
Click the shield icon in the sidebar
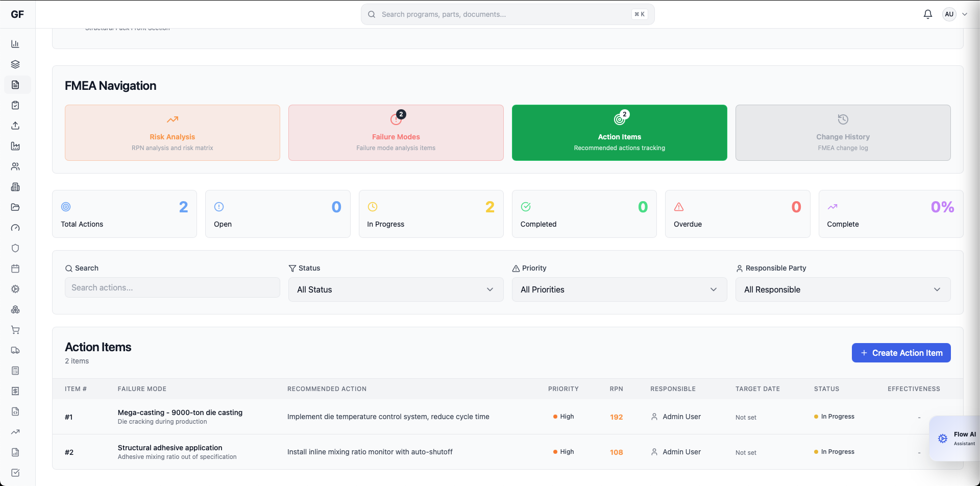[15, 248]
